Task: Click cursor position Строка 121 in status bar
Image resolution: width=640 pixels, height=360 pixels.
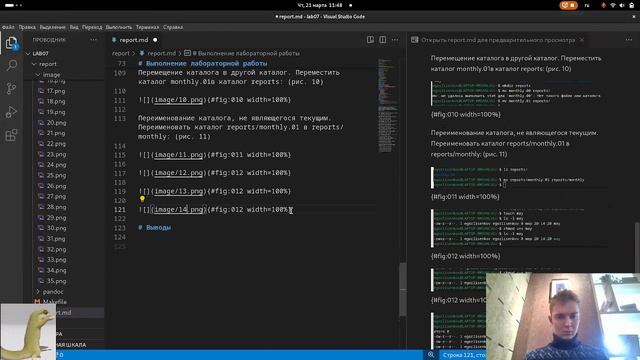Action: tap(463, 355)
